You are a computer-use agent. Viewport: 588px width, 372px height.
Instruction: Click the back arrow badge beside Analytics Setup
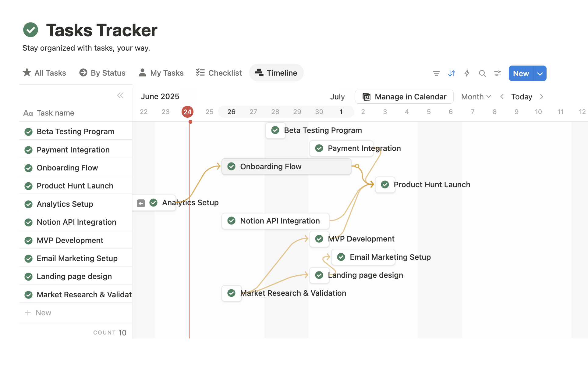(141, 203)
